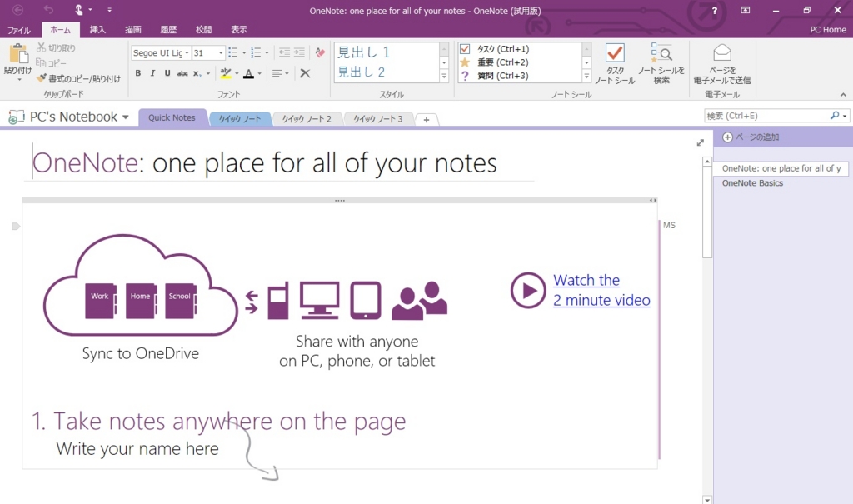Open the numbering style dropdown arrow
This screenshot has width=853, height=504.
pos(267,53)
